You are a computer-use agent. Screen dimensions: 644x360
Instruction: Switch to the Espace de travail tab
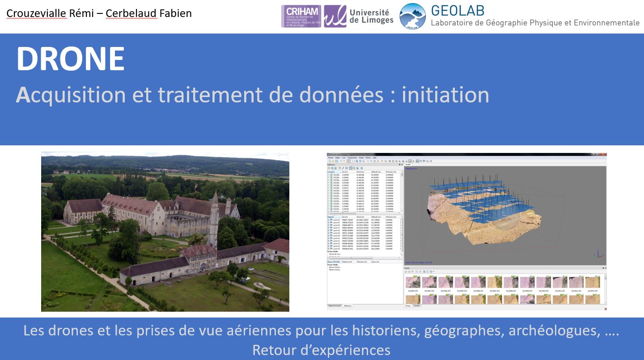click(x=335, y=305)
